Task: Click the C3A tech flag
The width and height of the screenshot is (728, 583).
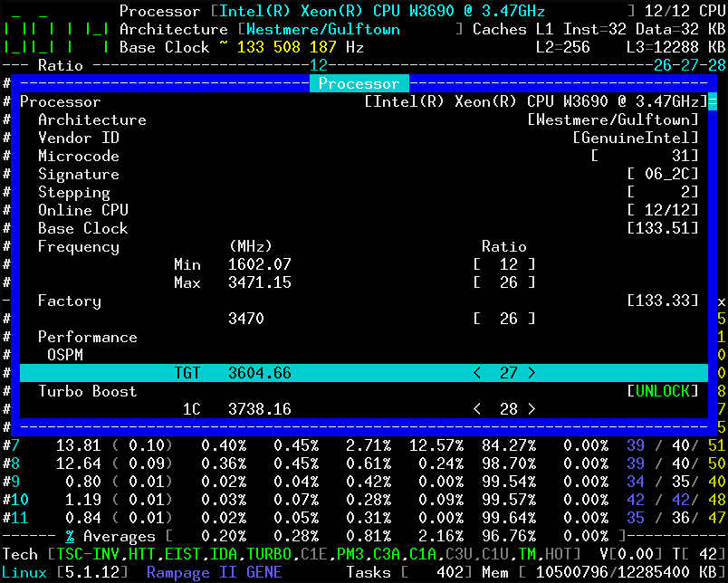Action: pyautogui.click(x=387, y=554)
